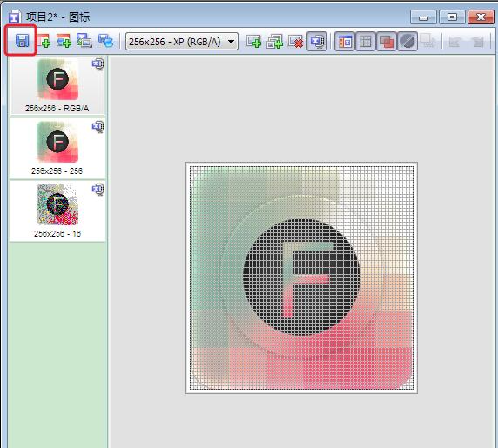Viewport: 498px width, 448px height.
Task: Toggle the gray circle button
Action: (407, 41)
